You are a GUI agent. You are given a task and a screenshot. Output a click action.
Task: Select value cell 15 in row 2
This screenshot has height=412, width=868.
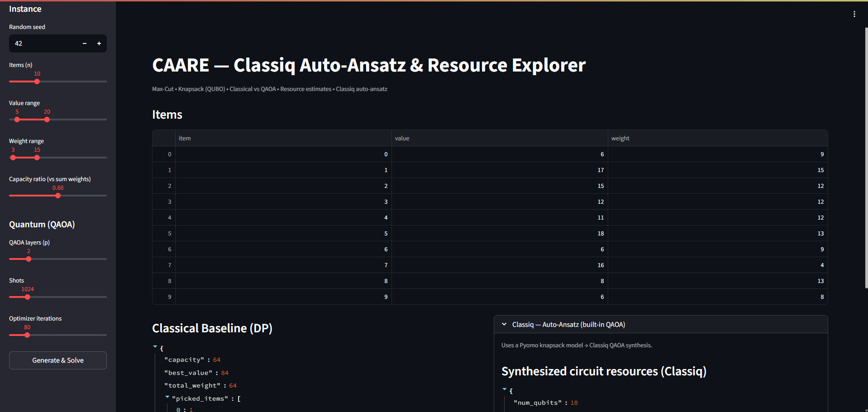pos(500,186)
